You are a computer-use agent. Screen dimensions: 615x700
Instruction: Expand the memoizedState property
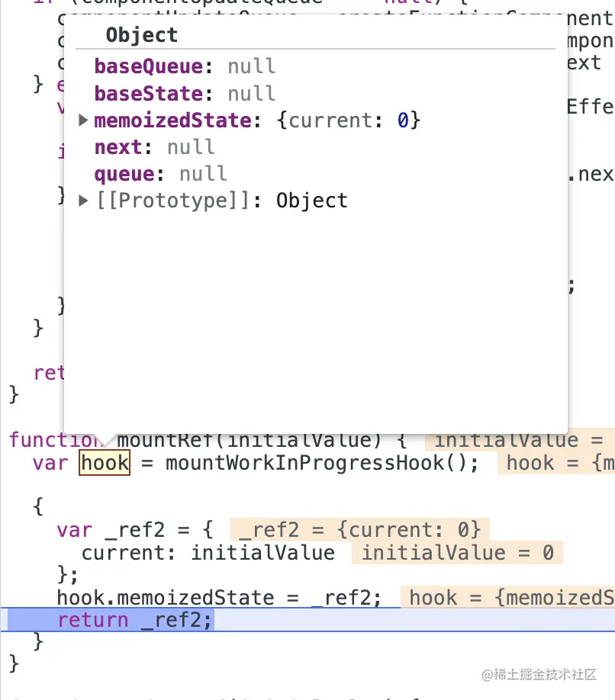82,120
